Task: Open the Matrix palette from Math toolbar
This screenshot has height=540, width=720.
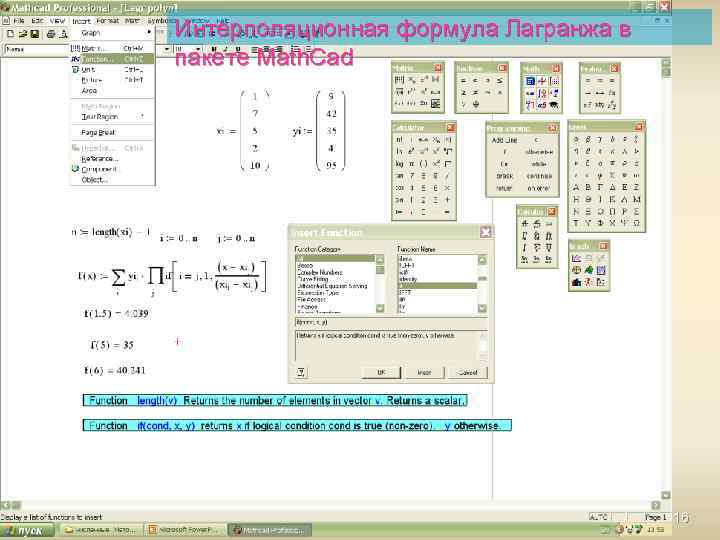Action: point(554,81)
